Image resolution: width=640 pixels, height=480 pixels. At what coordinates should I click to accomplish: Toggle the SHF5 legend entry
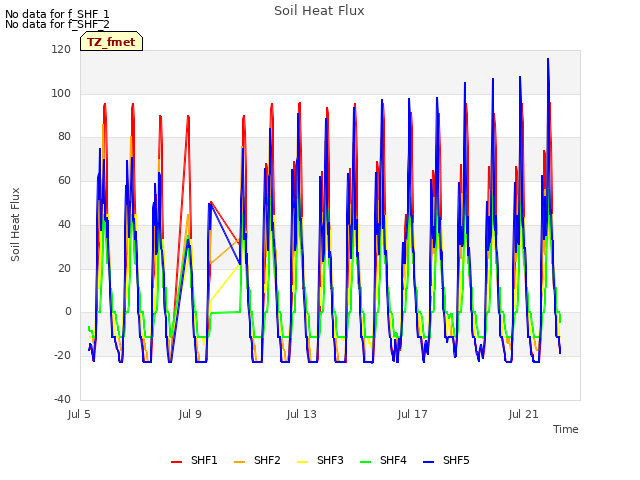[447, 460]
